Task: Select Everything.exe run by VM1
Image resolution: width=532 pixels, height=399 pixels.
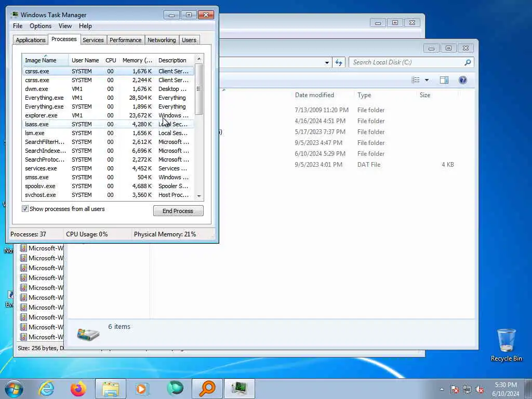Action: point(108,98)
